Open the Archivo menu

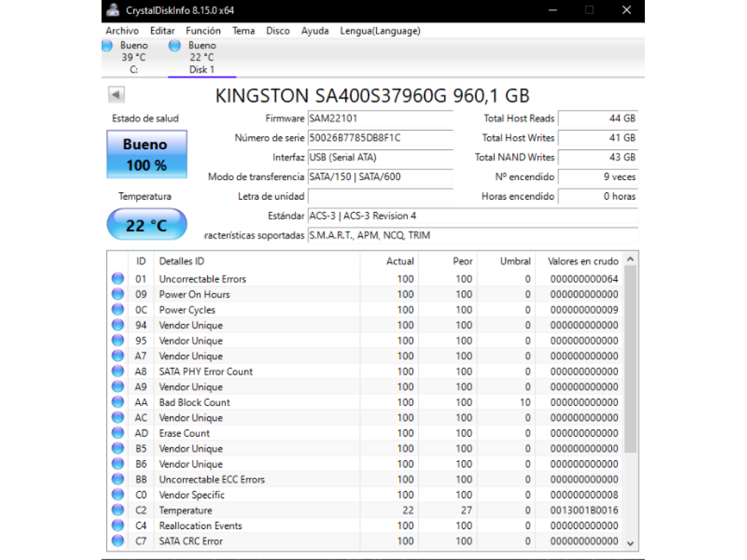122,31
